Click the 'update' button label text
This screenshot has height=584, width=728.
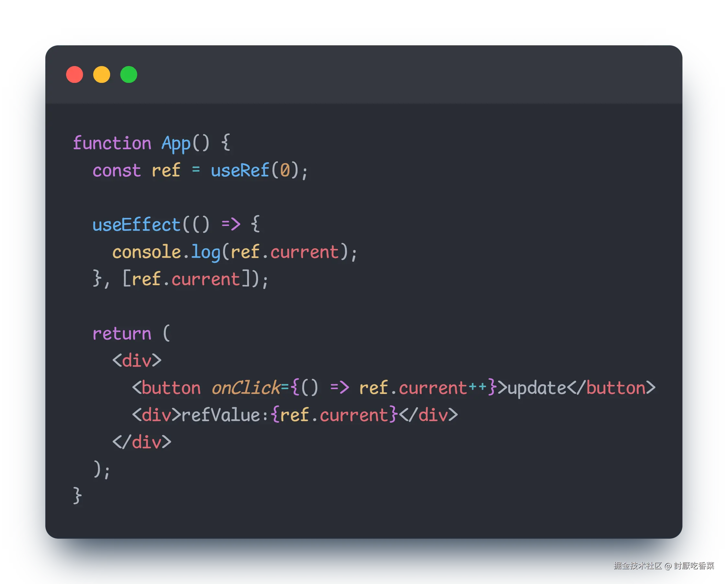tap(537, 388)
